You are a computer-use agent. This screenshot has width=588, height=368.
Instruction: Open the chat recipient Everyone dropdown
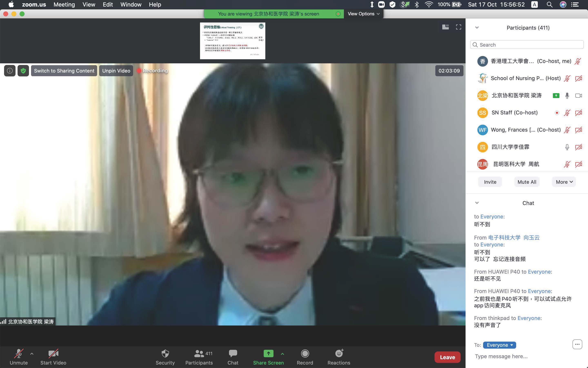point(499,345)
